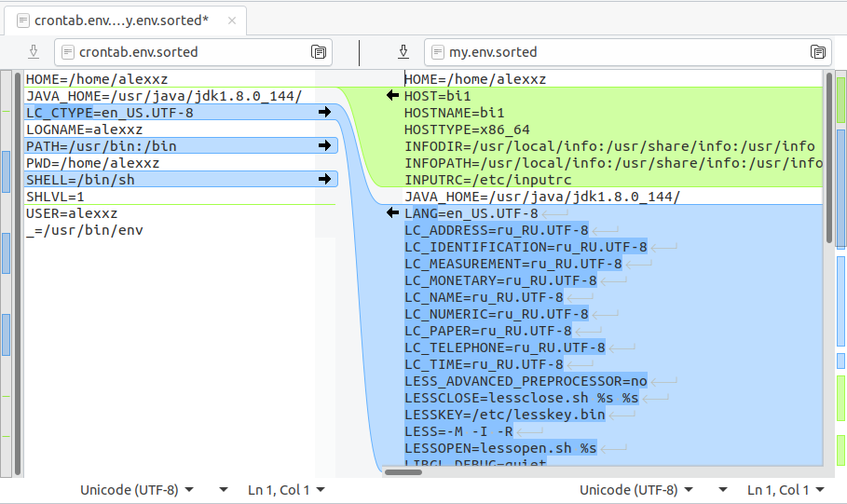This screenshot has height=504, width=847.
Task: Push LANG=en_US.UTF-8 block to the left with arrow
Action: pyautogui.click(x=392, y=212)
